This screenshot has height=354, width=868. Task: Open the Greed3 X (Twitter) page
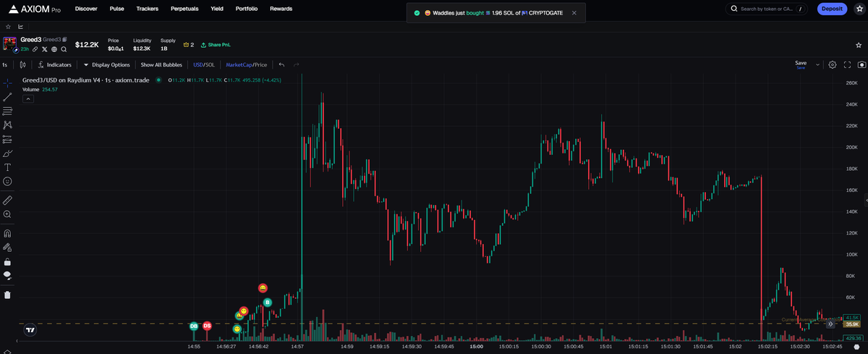point(45,49)
